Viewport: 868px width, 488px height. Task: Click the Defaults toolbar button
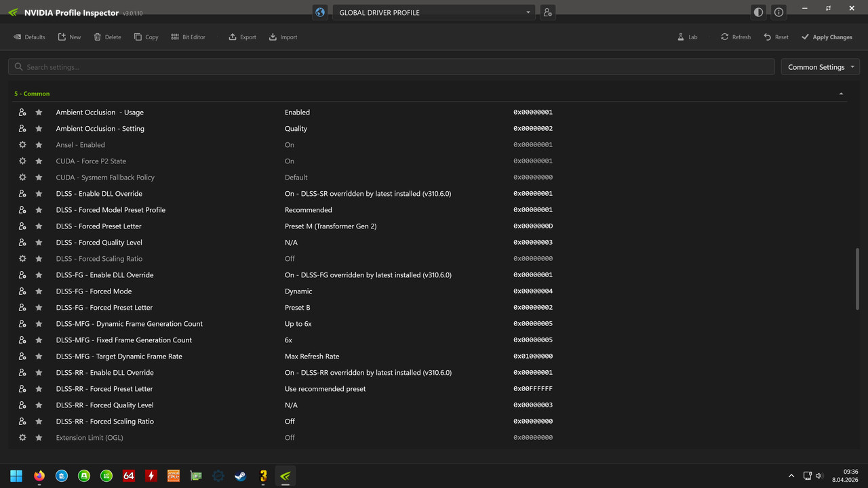click(x=29, y=37)
